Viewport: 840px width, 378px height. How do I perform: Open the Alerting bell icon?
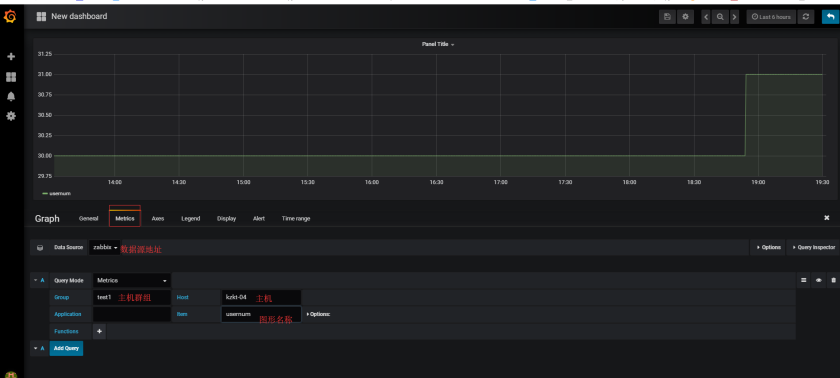pos(11,96)
